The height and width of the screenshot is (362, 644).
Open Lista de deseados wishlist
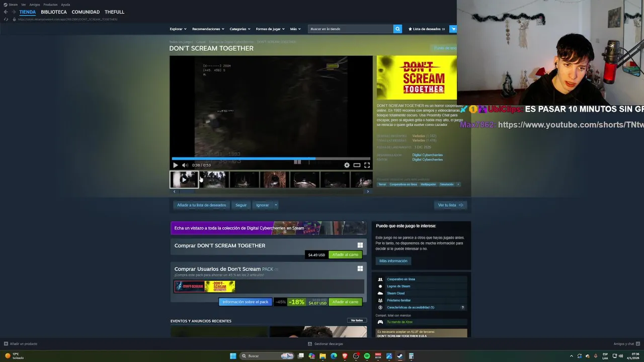[x=427, y=29]
